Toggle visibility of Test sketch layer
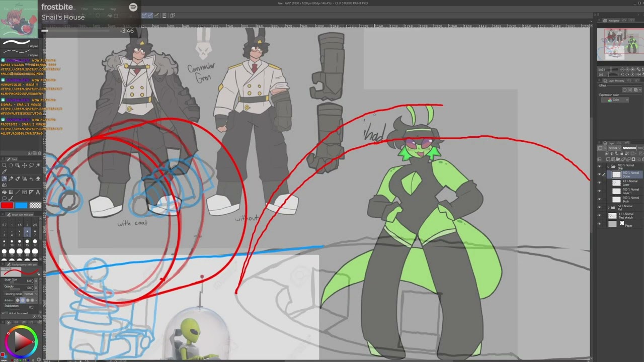644x362 pixels. coord(599,216)
